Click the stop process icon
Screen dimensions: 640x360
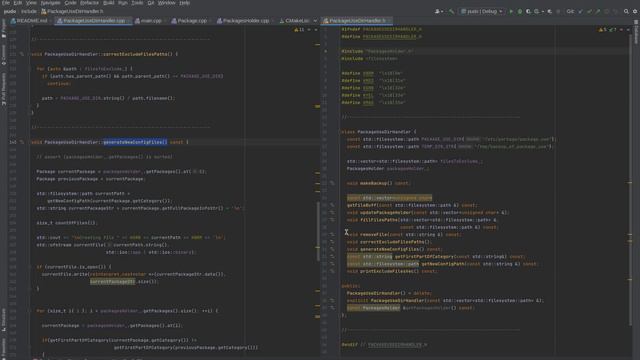pos(558,11)
